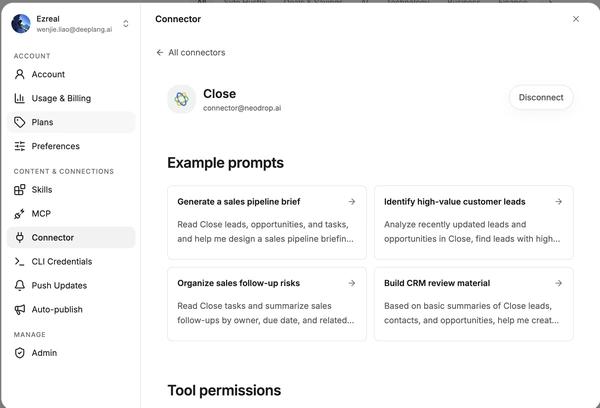Click the MCP plug icon
The height and width of the screenshot is (408, 600).
(20, 214)
